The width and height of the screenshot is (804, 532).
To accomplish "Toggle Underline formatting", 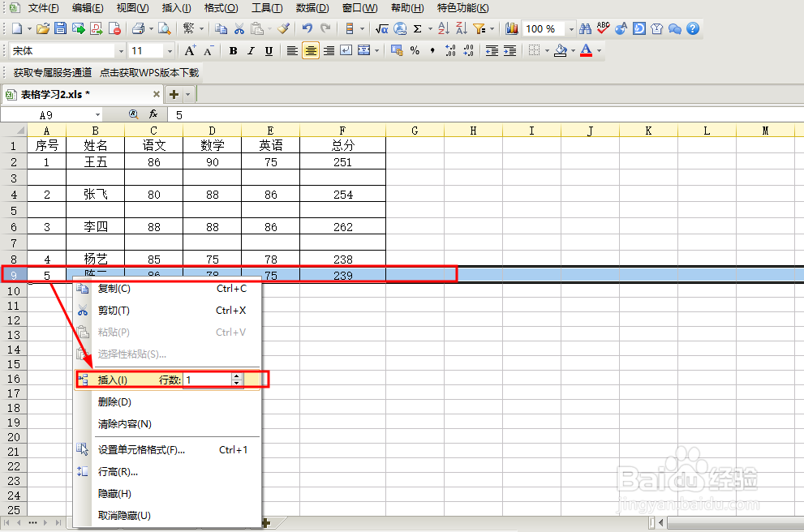I will tap(269, 51).
